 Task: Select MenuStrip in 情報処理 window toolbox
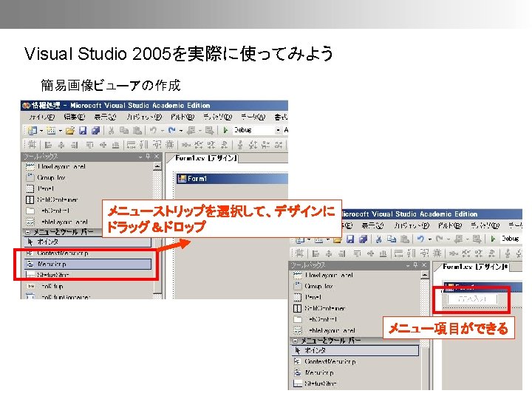[88, 264]
